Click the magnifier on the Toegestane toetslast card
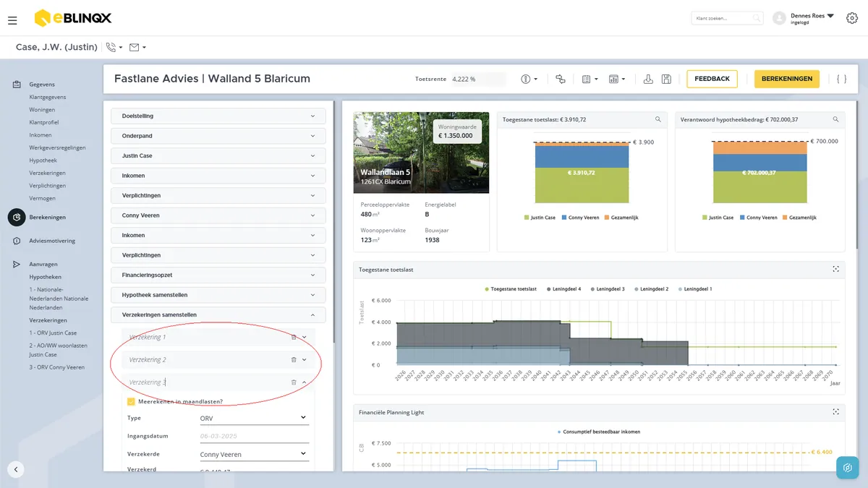The image size is (868, 488). pos(658,119)
